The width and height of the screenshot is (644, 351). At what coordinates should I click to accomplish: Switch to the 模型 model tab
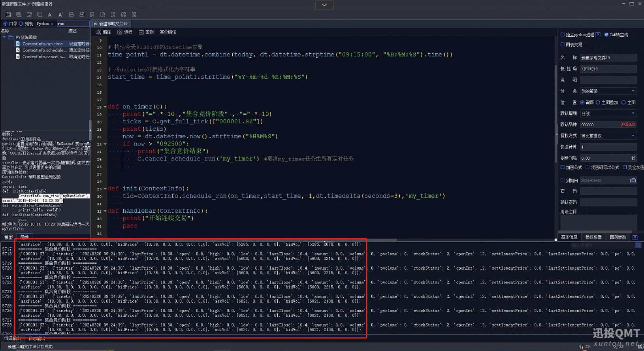point(8,237)
